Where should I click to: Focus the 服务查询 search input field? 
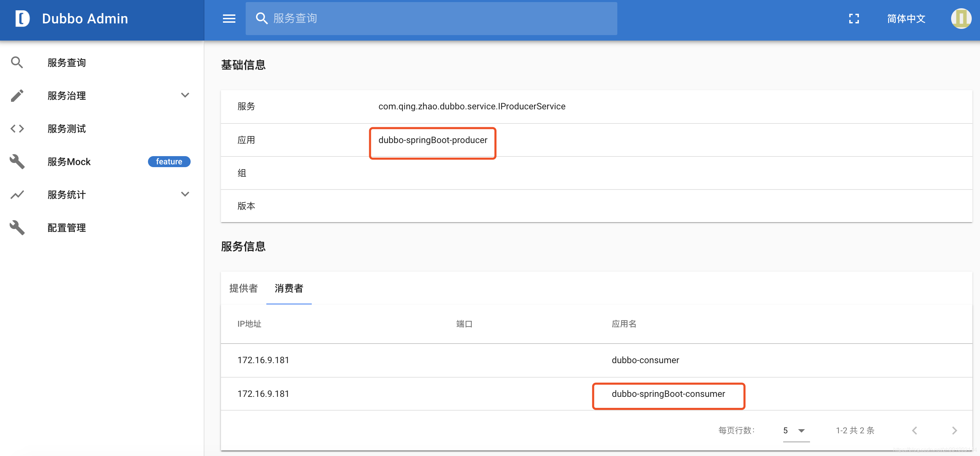[432, 18]
